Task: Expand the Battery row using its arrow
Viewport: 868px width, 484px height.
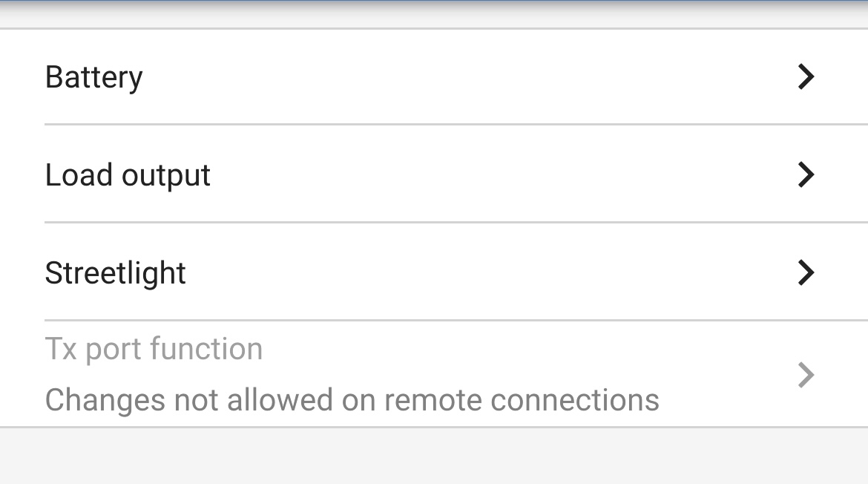Action: tap(806, 76)
